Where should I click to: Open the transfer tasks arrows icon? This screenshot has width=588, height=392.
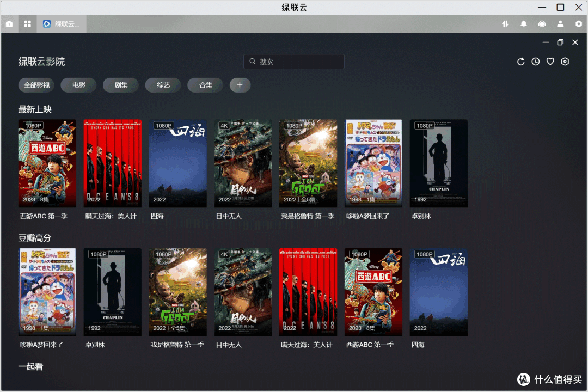(505, 24)
